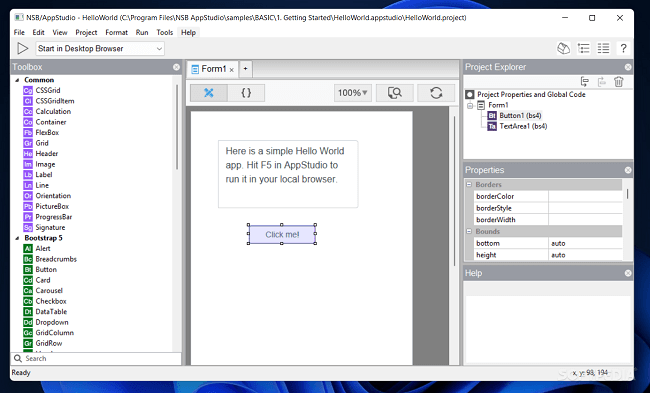
Task: Select the FlexBox control
Action: coord(41,133)
